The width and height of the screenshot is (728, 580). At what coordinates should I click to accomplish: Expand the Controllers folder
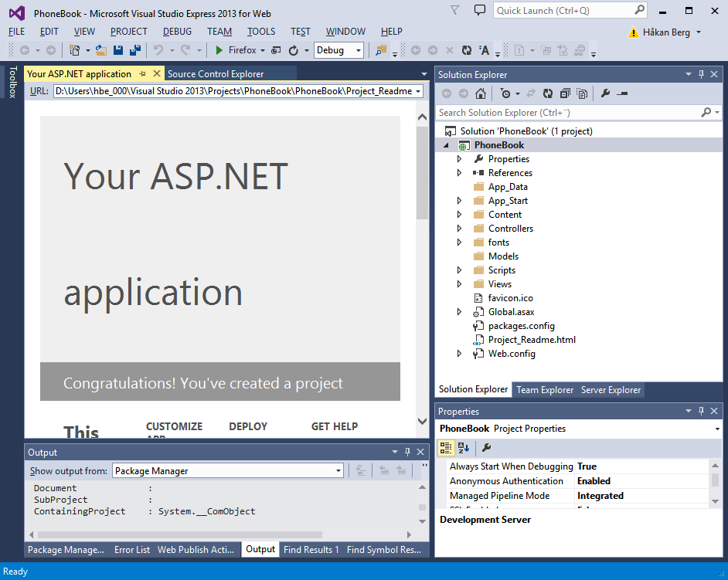(x=459, y=229)
